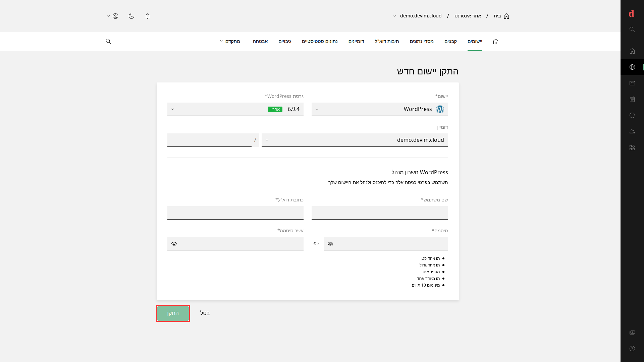Expand the דומיין demo.devim.cloud dropdown
Screen dimensions: 644x362
[355, 140]
